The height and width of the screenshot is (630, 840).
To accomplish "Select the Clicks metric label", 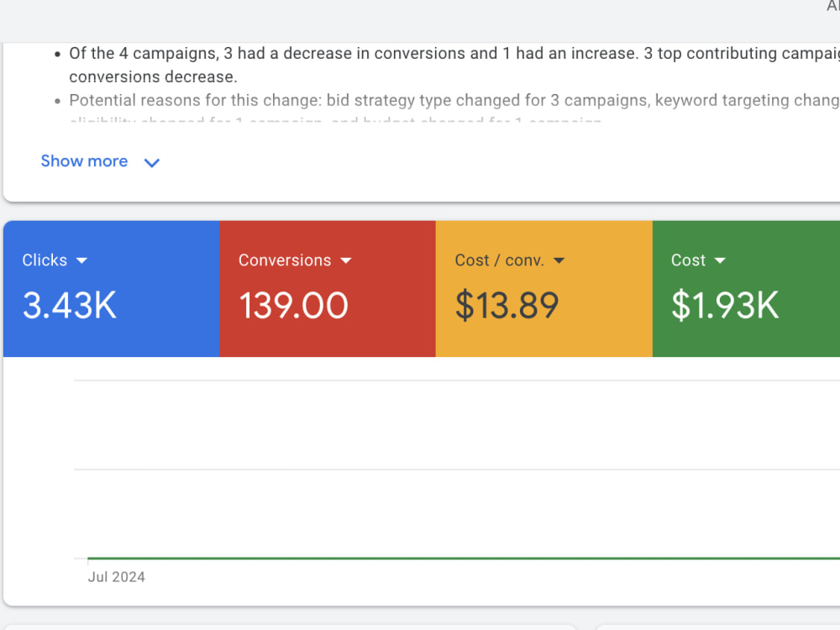I will click(45, 260).
